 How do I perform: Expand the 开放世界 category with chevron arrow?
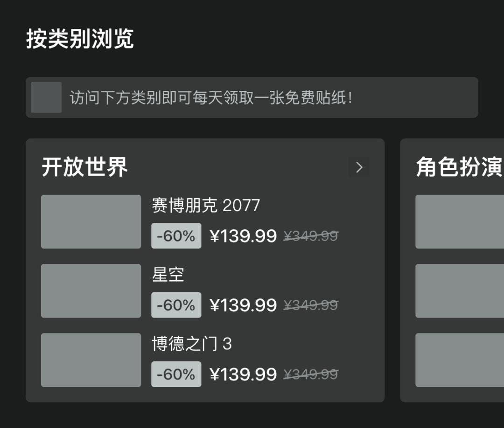tap(359, 167)
